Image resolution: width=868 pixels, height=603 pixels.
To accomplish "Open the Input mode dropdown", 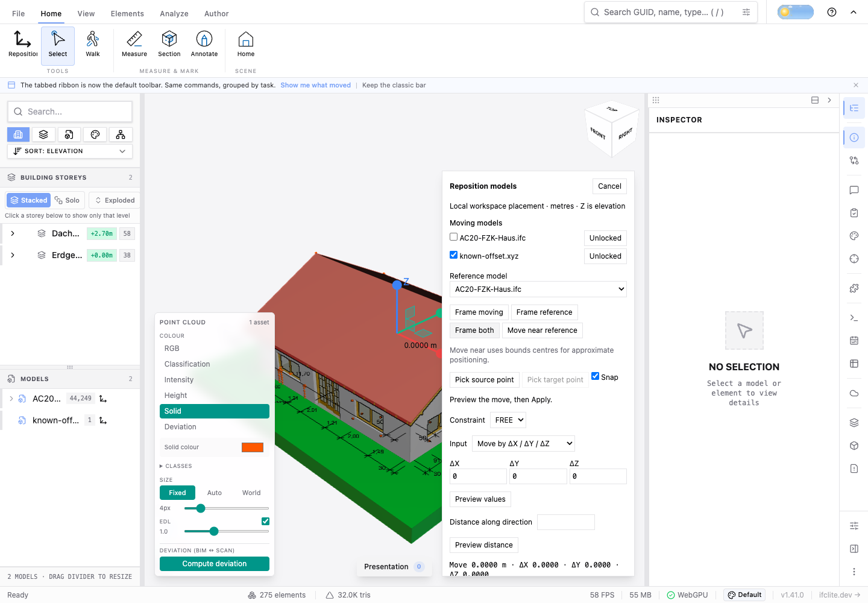I will coord(523,444).
